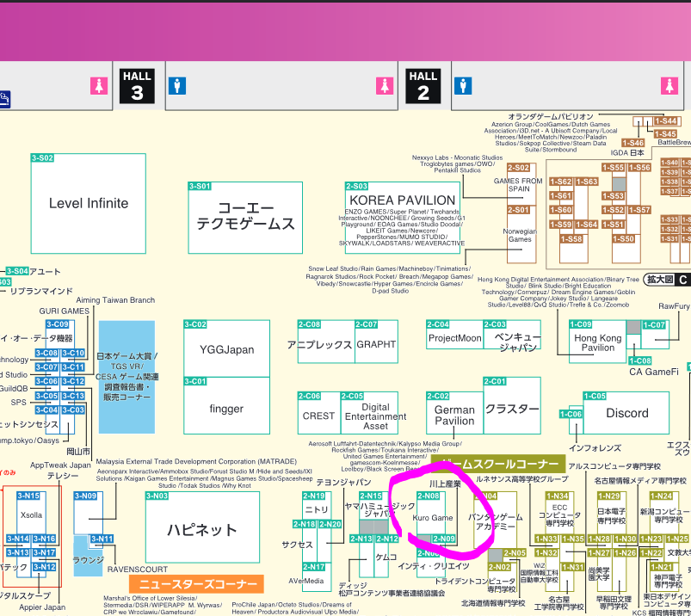Viewport: 691px width, 616px height.
Task: Select the ProjectMoon booth
Action: pos(455,335)
